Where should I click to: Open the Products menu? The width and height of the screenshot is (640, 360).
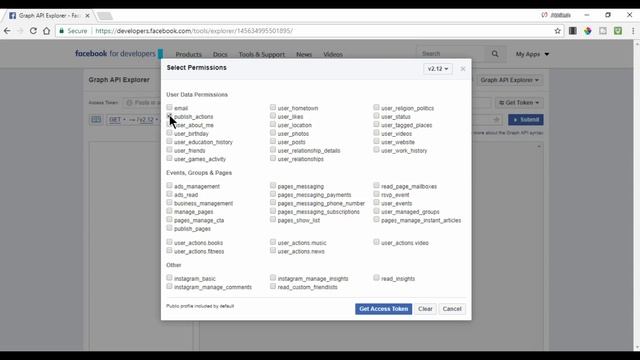click(x=189, y=54)
